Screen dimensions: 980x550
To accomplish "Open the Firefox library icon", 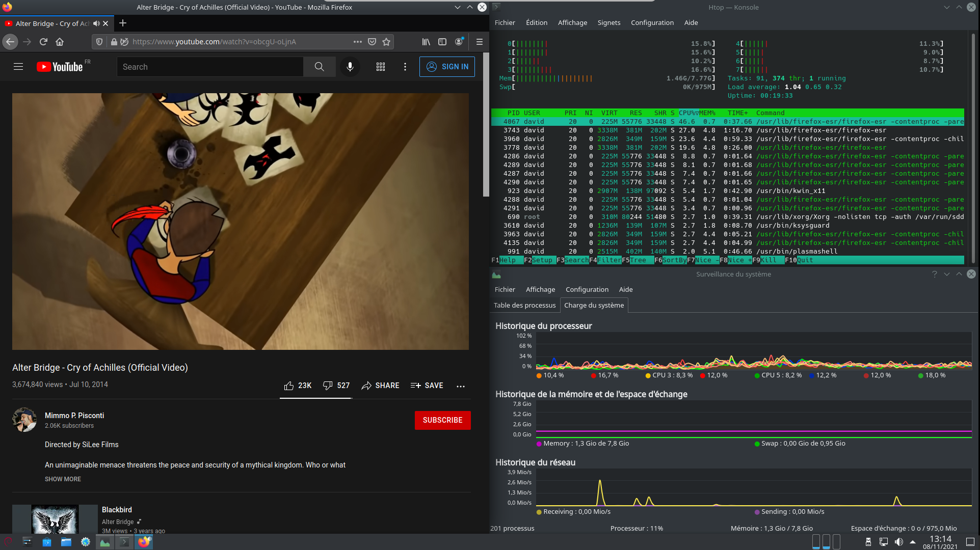I will click(x=426, y=42).
